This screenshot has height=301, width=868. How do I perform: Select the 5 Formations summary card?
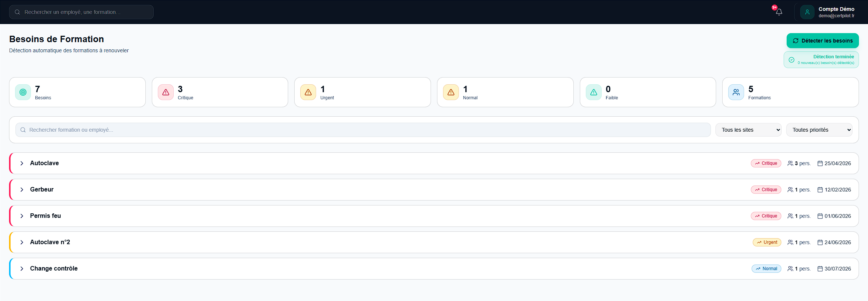pyautogui.click(x=790, y=92)
